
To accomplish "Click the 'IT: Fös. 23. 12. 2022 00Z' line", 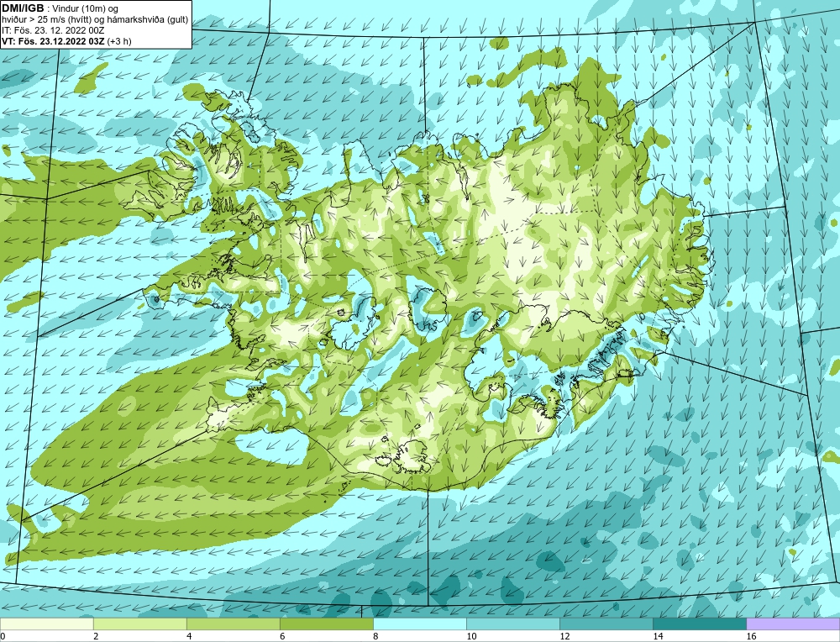I will coord(53,30).
